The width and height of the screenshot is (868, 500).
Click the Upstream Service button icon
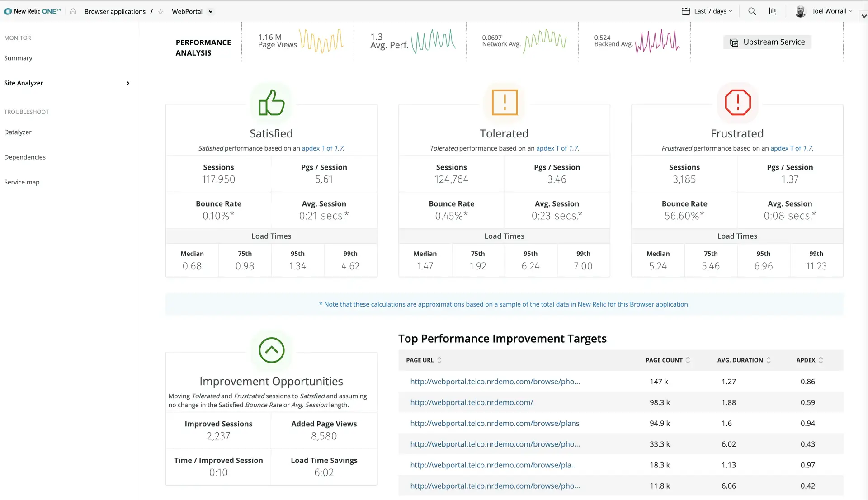[x=734, y=42]
